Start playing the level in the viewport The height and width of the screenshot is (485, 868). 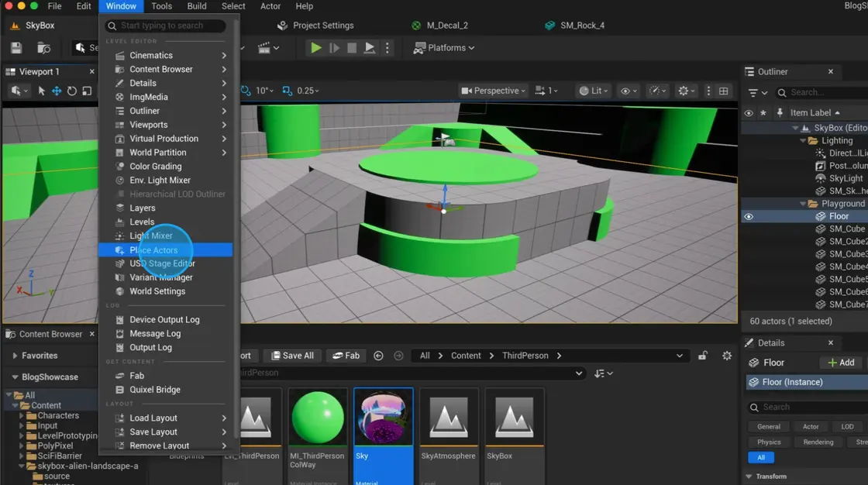tap(315, 47)
